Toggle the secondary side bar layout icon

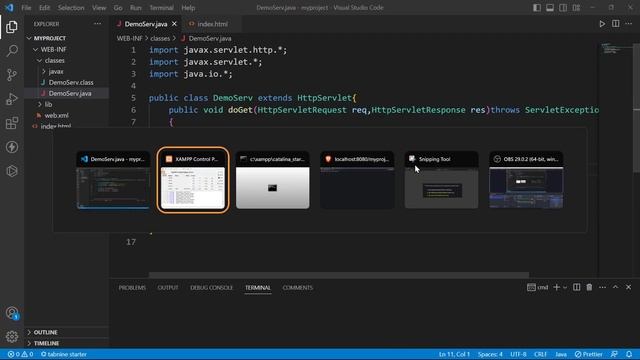pyautogui.click(x=563, y=8)
